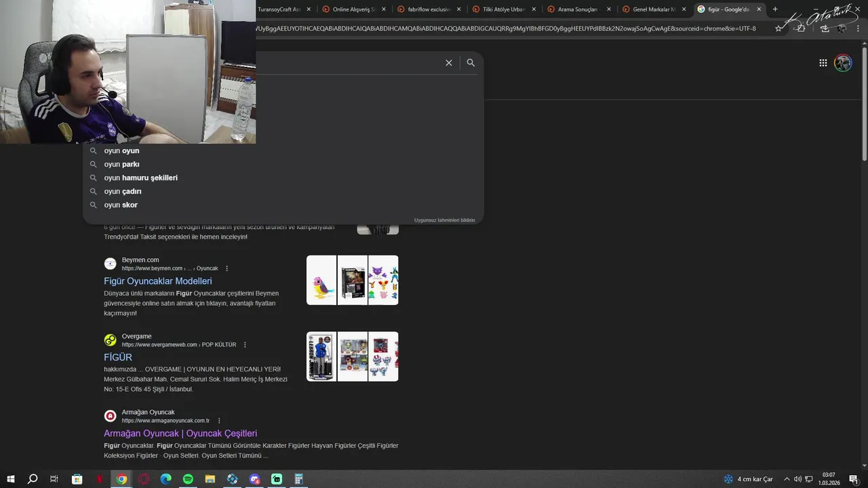Open the Windows Start menu
The width and height of the screenshot is (868, 488).
pos(10,479)
